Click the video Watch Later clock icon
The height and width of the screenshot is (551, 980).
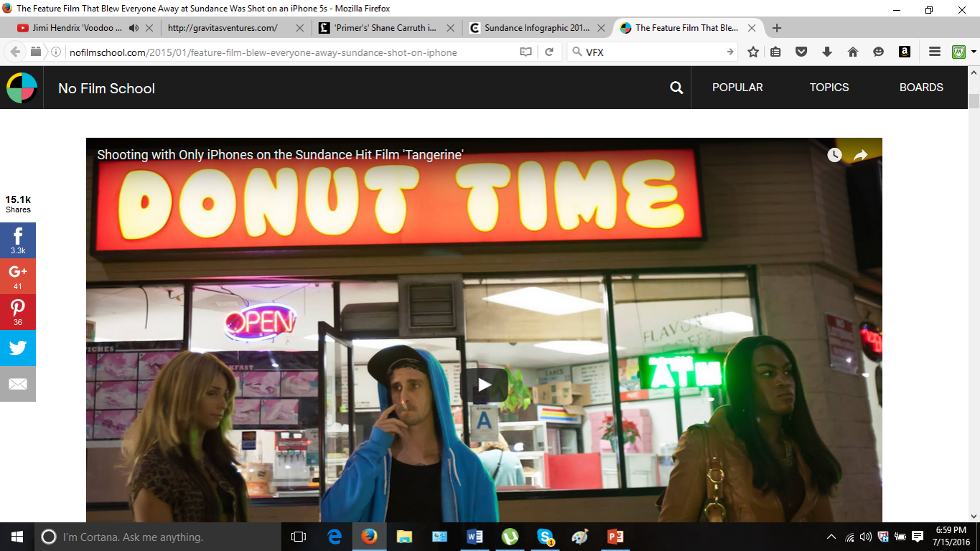coord(834,155)
